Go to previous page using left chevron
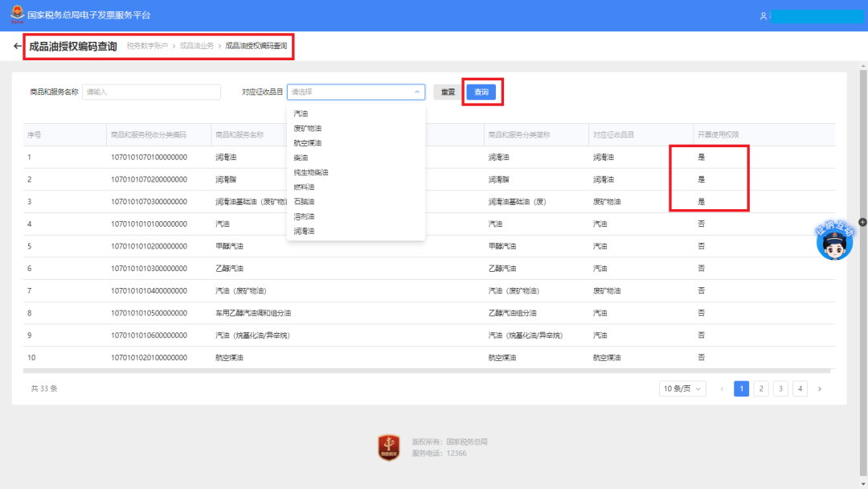Image resolution: width=868 pixels, height=489 pixels. pos(722,388)
